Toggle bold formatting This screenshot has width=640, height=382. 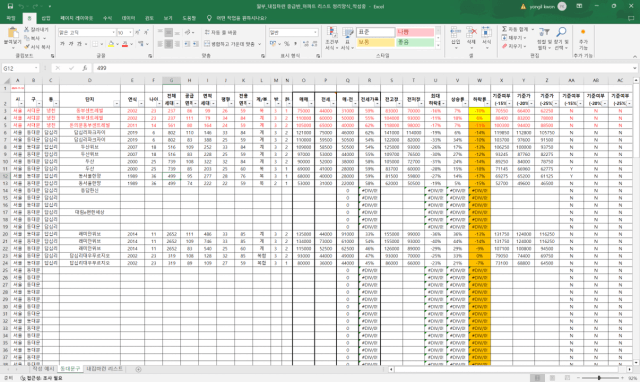pos(62,44)
